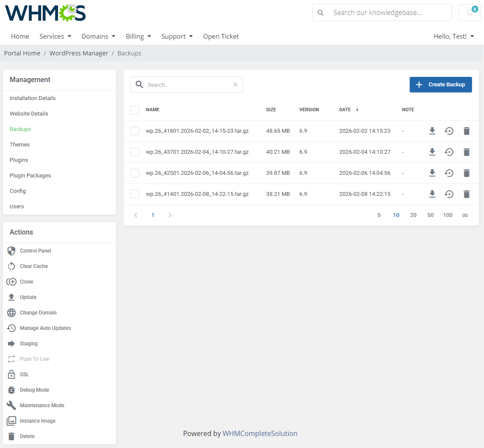Expand the Hello, Test! account menu
This screenshot has width=484, height=448.
(454, 36)
